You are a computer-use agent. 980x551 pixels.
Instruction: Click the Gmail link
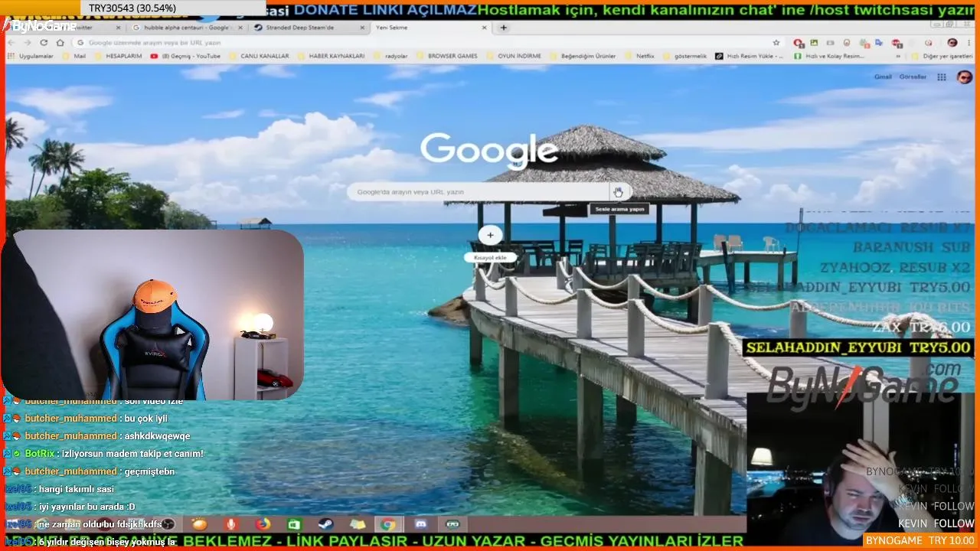(x=883, y=77)
